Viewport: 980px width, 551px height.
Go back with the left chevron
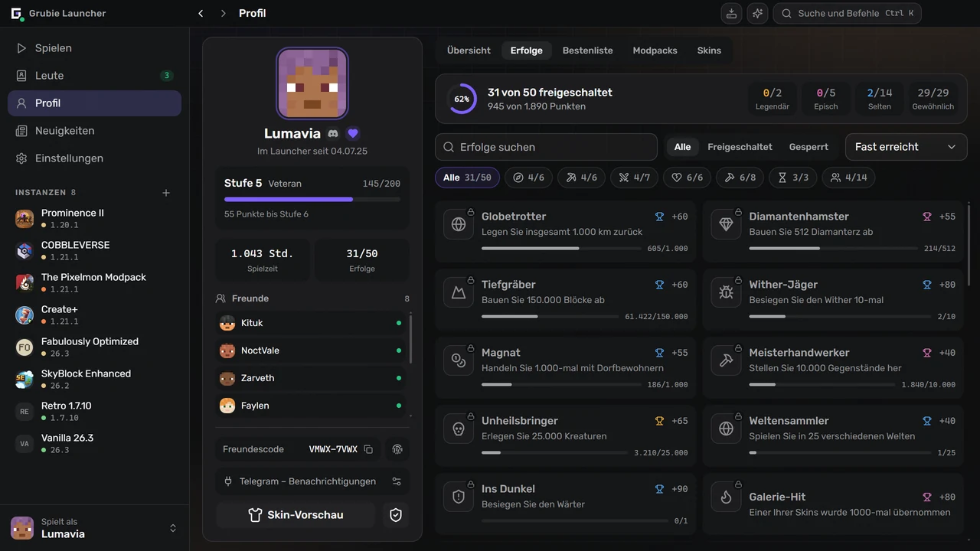(x=201, y=13)
